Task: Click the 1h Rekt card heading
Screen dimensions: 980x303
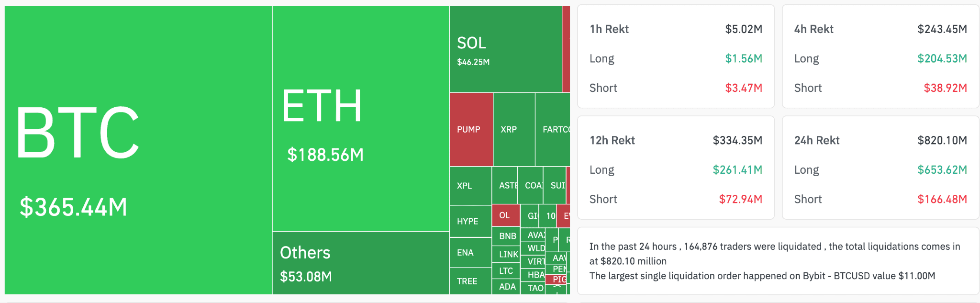Action: point(609,29)
